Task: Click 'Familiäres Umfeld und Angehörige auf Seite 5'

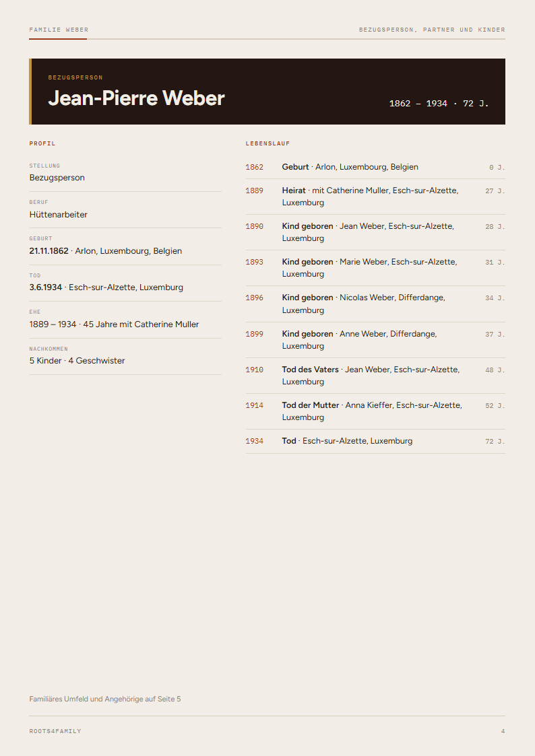Action: pyautogui.click(x=105, y=699)
